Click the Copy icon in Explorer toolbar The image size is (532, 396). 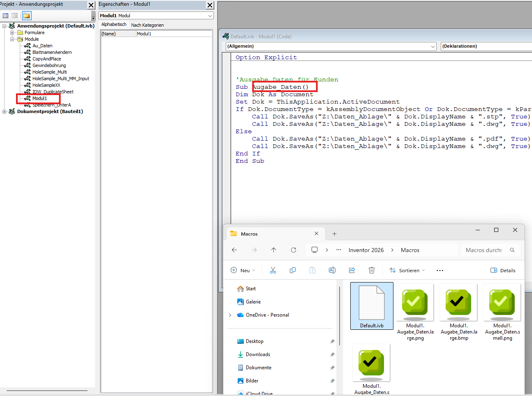coord(293,270)
